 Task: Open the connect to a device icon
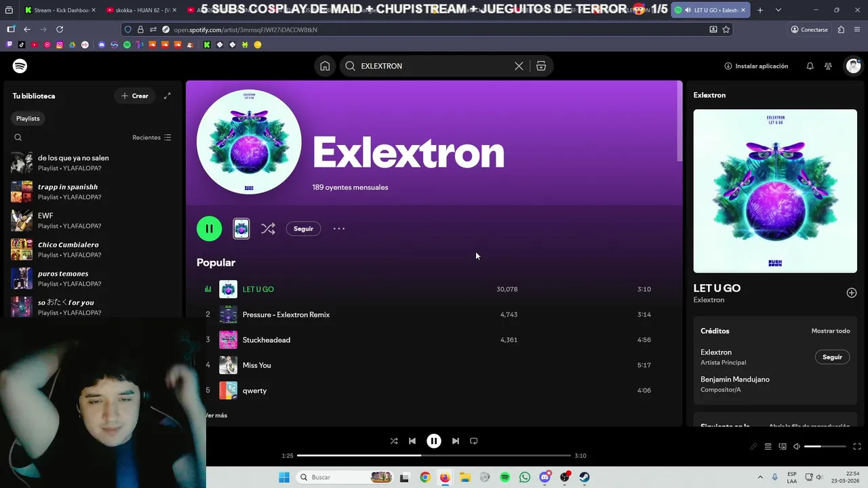[x=783, y=447]
